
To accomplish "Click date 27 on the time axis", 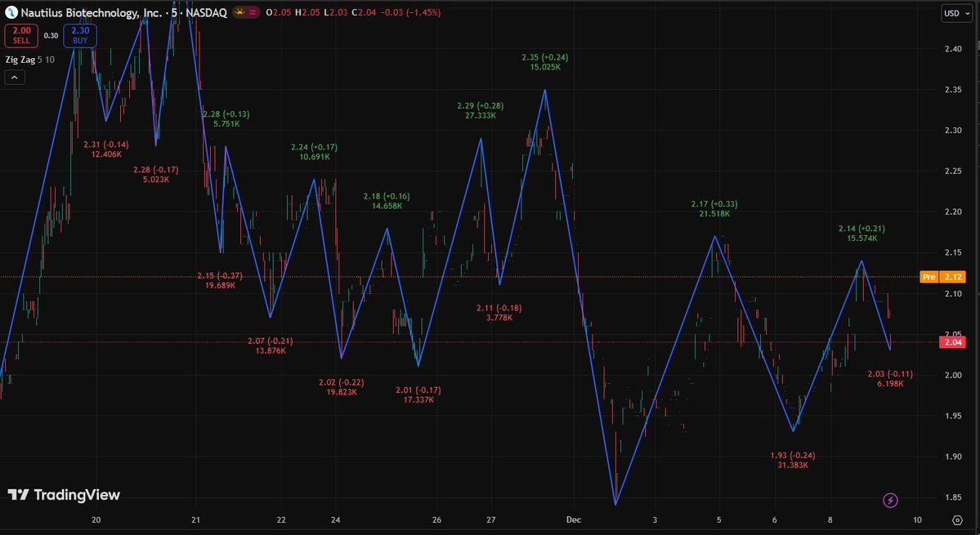I will click(x=491, y=519).
